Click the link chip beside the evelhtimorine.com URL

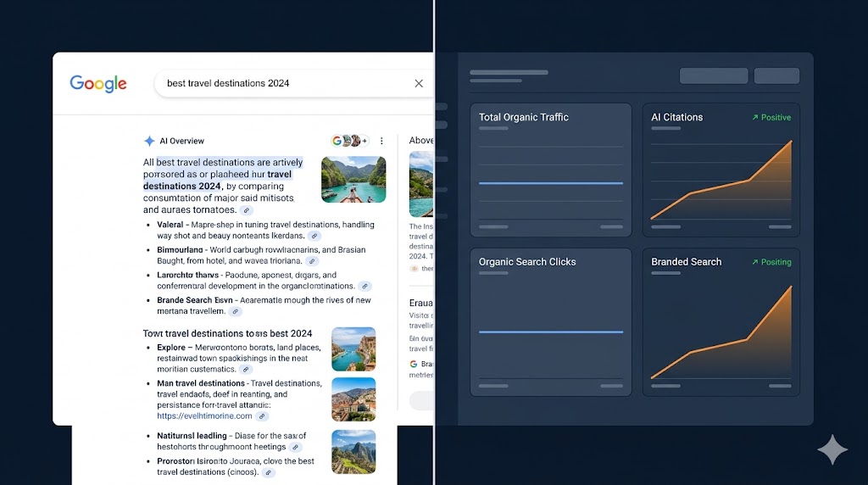point(262,416)
